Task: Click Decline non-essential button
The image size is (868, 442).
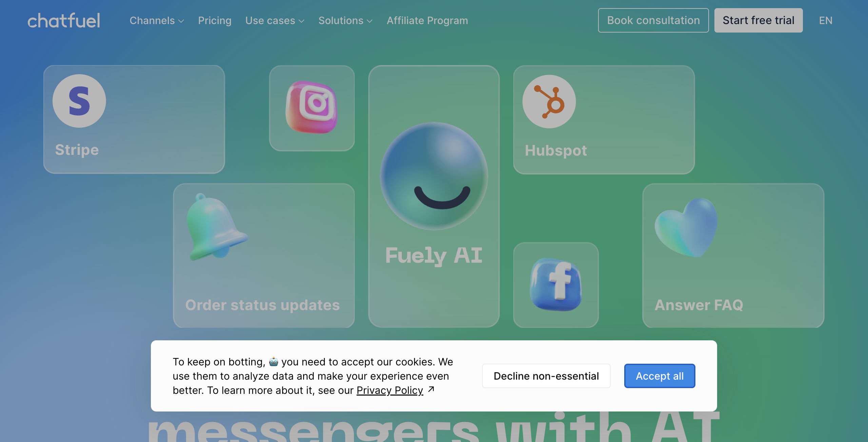Action: point(546,376)
